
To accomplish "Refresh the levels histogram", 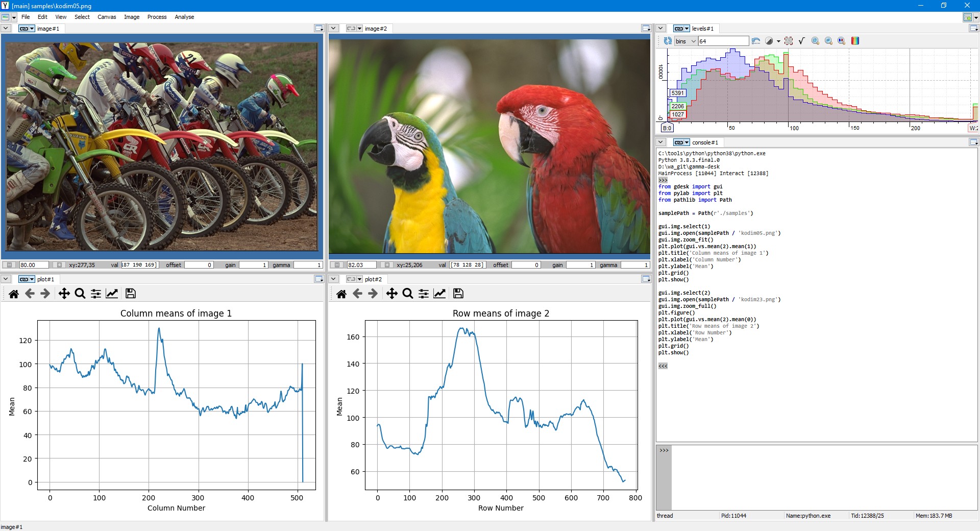I will coord(667,41).
